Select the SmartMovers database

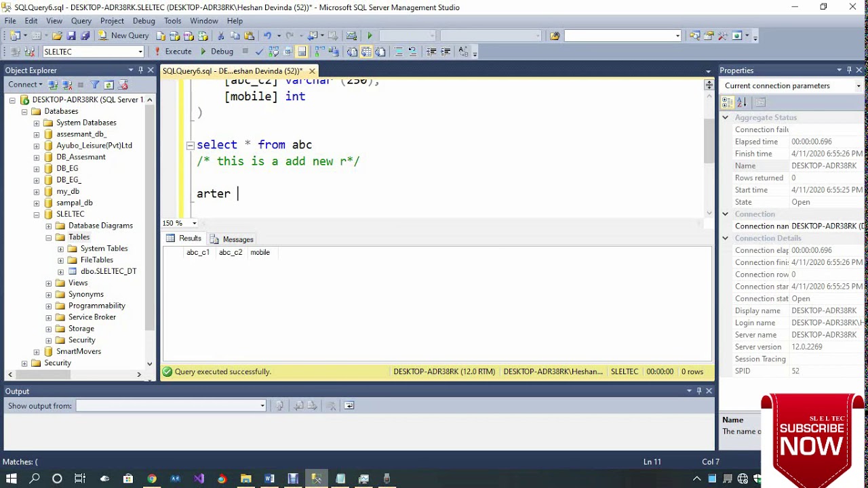[x=78, y=352]
